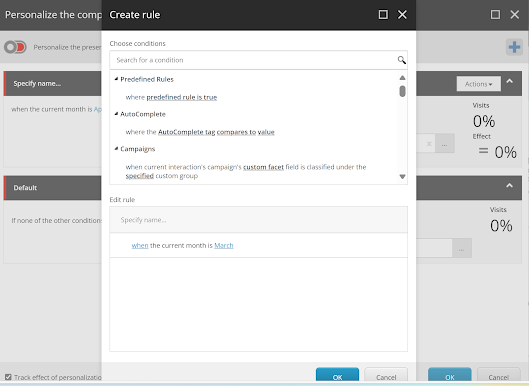Close the Personalize the component window
The image size is (529, 386).
514,15
